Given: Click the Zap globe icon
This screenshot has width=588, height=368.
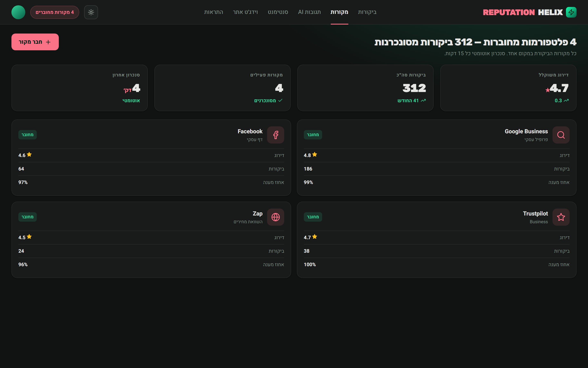Looking at the screenshot, I should [276, 217].
